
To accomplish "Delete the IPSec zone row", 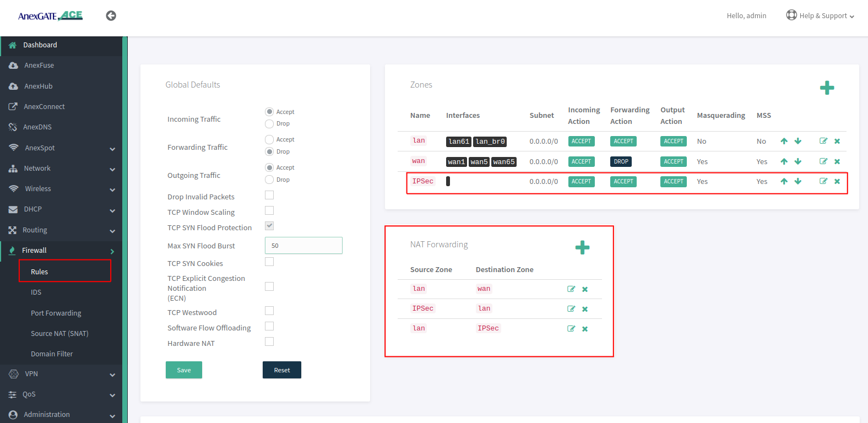I will (837, 181).
